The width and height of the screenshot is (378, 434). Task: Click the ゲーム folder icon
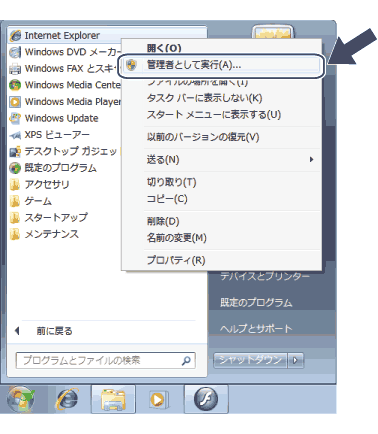(15, 201)
